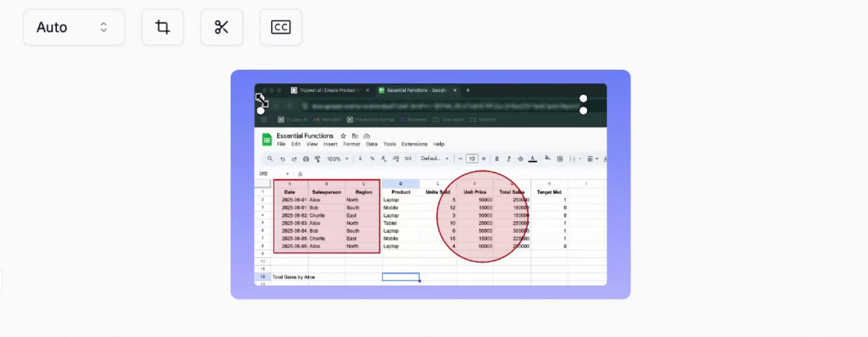Click the merge cells icon
This screenshot has height=337, width=868.
coord(572,159)
